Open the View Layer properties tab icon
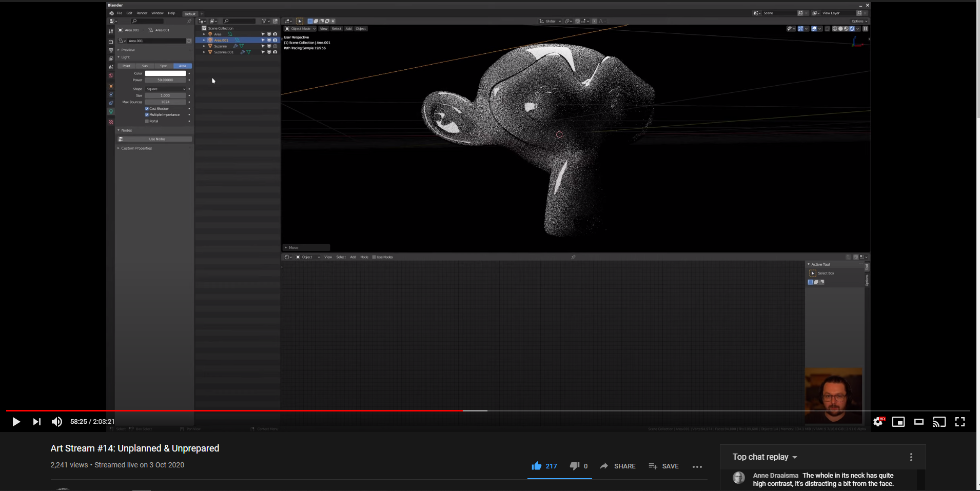Image resolution: width=980 pixels, height=491 pixels. click(111, 58)
